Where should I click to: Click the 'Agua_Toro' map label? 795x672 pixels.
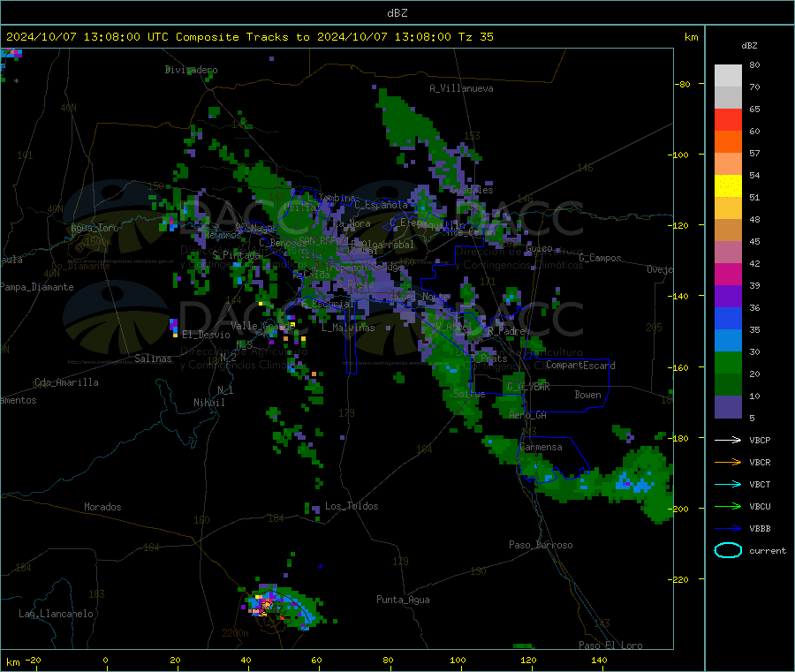tap(95, 228)
